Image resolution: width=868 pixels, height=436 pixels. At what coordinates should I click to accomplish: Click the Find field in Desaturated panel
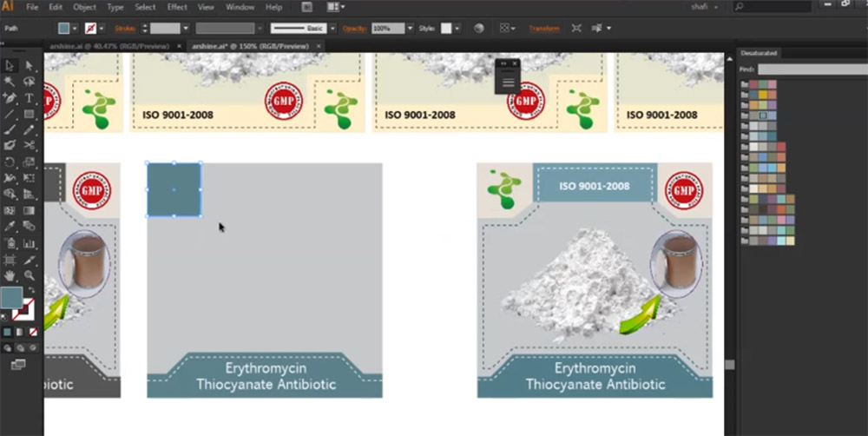(x=812, y=69)
